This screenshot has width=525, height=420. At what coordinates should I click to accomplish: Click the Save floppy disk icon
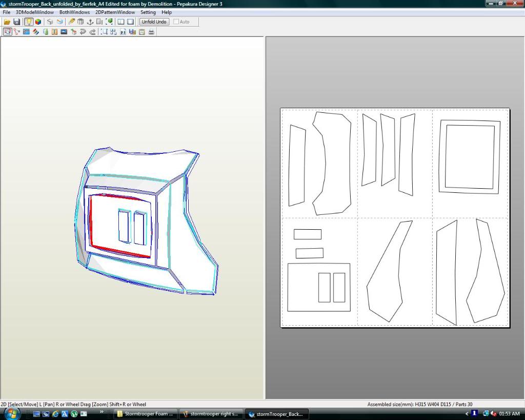click(17, 22)
